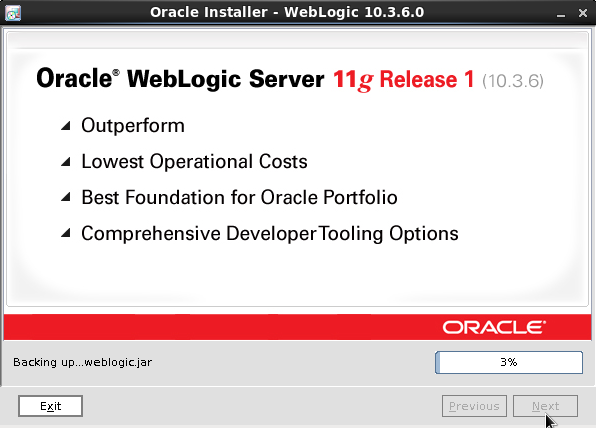Click the red 11g Release 1 text
This screenshot has width=596, height=428.
click(x=404, y=79)
